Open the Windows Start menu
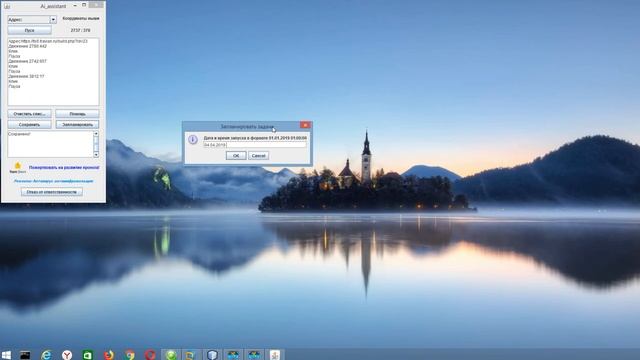Screen dimensions: 640x360 (6, 355)
